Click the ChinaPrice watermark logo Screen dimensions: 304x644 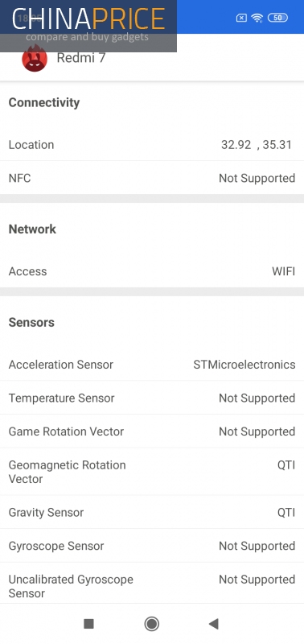coord(88,26)
